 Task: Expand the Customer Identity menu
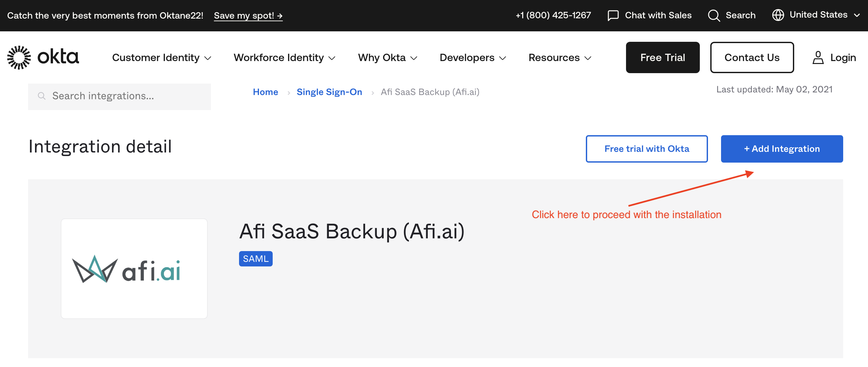click(x=161, y=57)
